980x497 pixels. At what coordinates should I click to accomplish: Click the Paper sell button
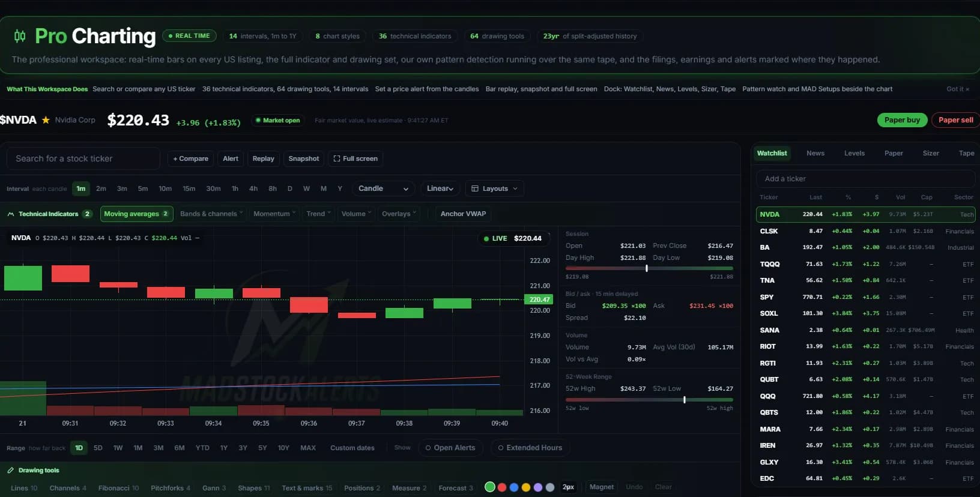[955, 120]
